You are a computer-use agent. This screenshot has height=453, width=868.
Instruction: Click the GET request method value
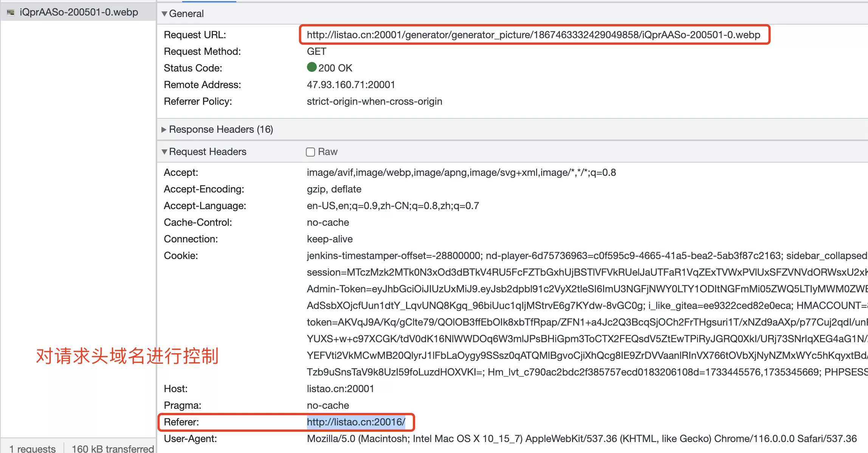pos(316,51)
